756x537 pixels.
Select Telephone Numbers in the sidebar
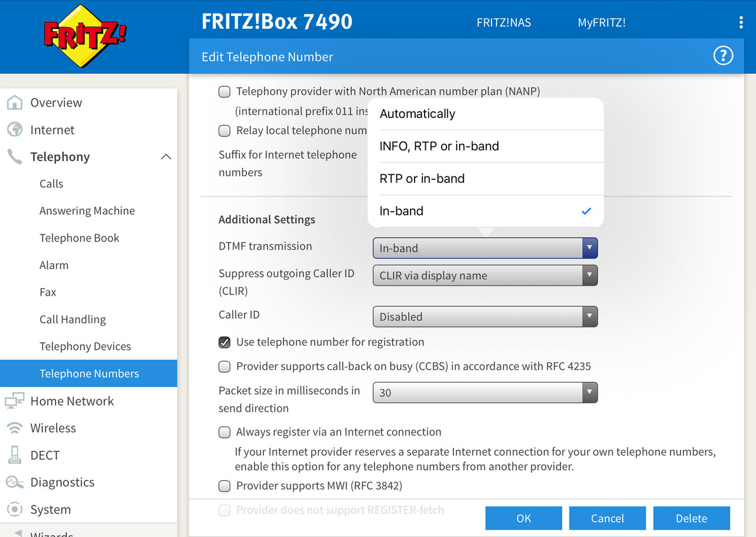coord(89,374)
